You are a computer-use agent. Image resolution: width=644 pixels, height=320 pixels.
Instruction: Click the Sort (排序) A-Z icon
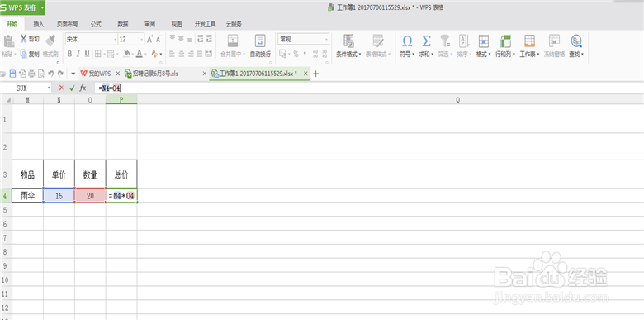pyautogui.click(x=464, y=41)
